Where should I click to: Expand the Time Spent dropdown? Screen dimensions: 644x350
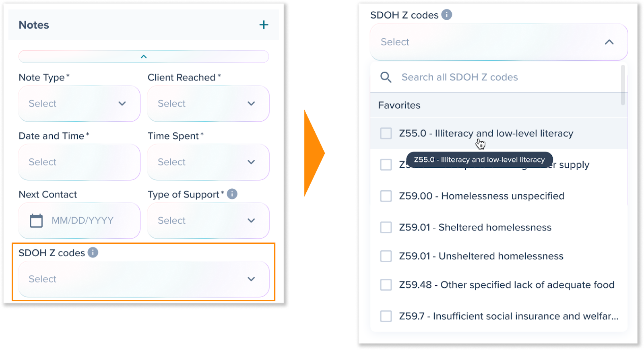point(208,162)
